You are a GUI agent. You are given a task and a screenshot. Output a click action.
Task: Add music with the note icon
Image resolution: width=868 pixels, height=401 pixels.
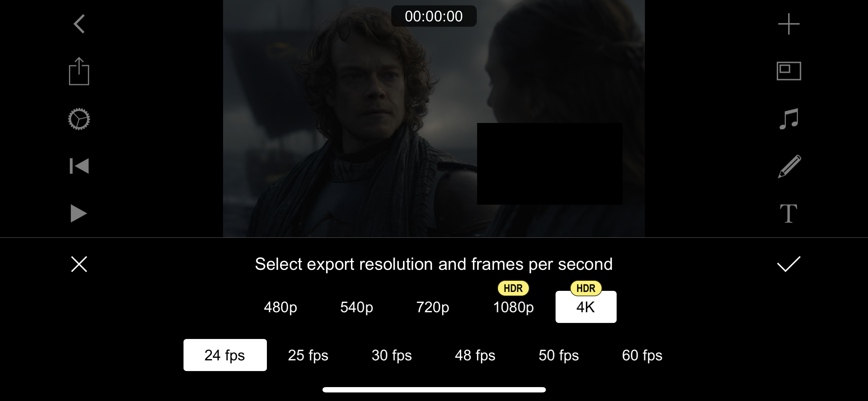point(789,119)
